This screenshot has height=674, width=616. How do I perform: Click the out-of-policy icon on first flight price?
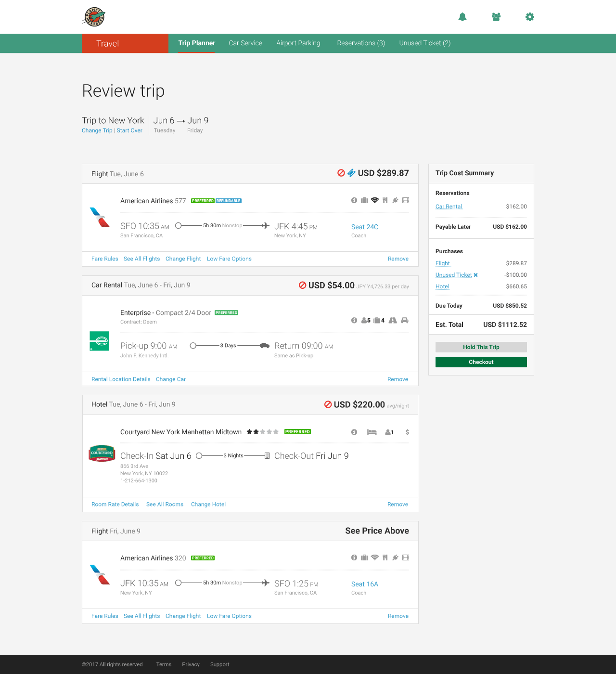coord(341,173)
